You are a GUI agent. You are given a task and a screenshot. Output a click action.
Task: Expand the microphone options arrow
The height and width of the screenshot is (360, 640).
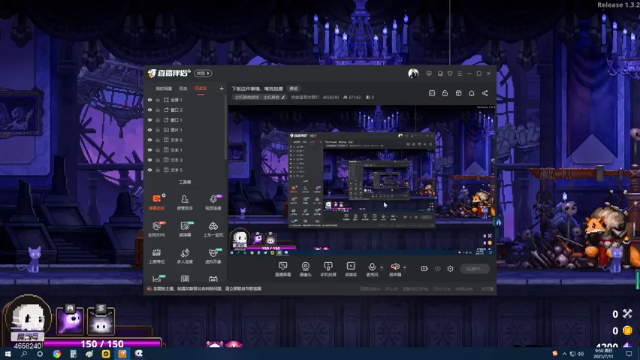click(382, 268)
